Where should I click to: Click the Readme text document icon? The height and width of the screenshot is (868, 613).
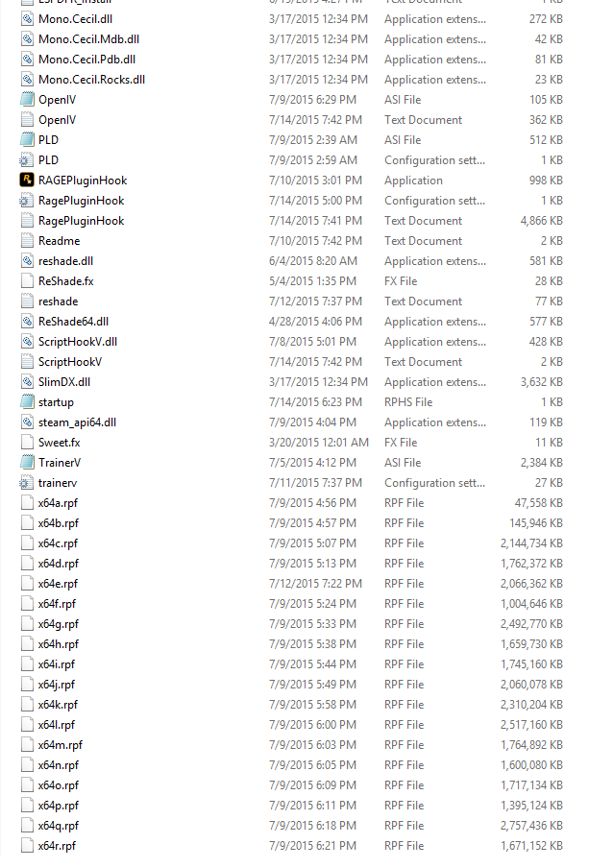[x=27, y=241]
